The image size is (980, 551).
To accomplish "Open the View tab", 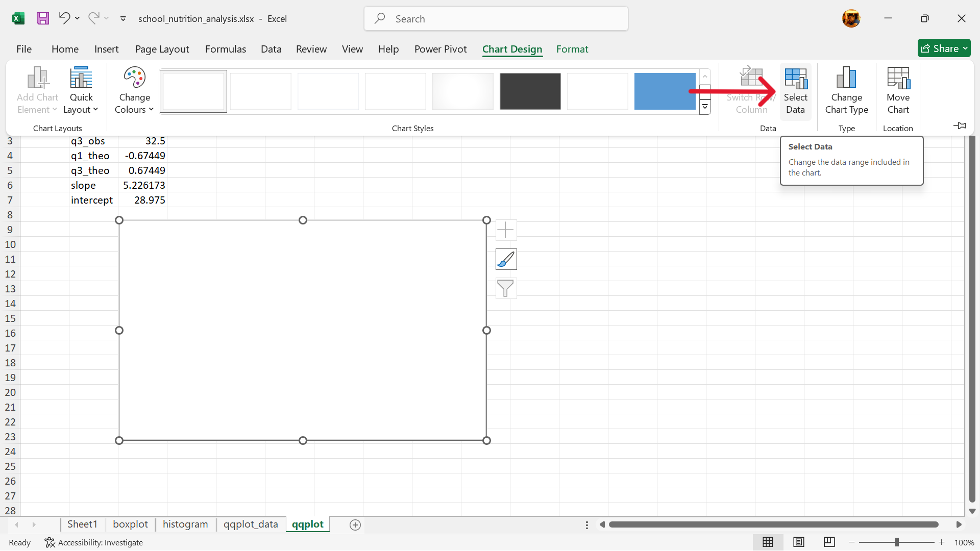I will [352, 49].
